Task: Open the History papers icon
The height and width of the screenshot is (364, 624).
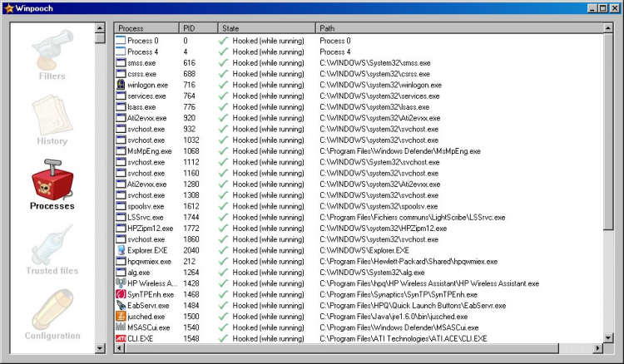Action: (x=52, y=115)
